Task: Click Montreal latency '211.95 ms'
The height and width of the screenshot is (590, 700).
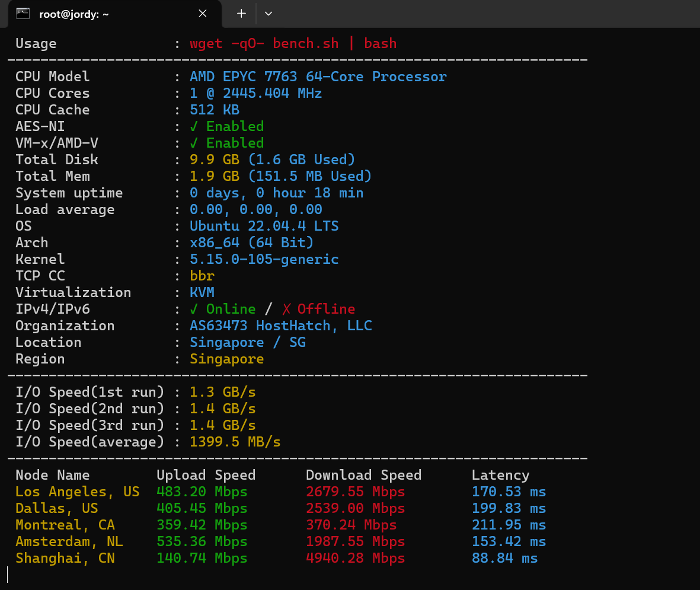Action: (509, 525)
